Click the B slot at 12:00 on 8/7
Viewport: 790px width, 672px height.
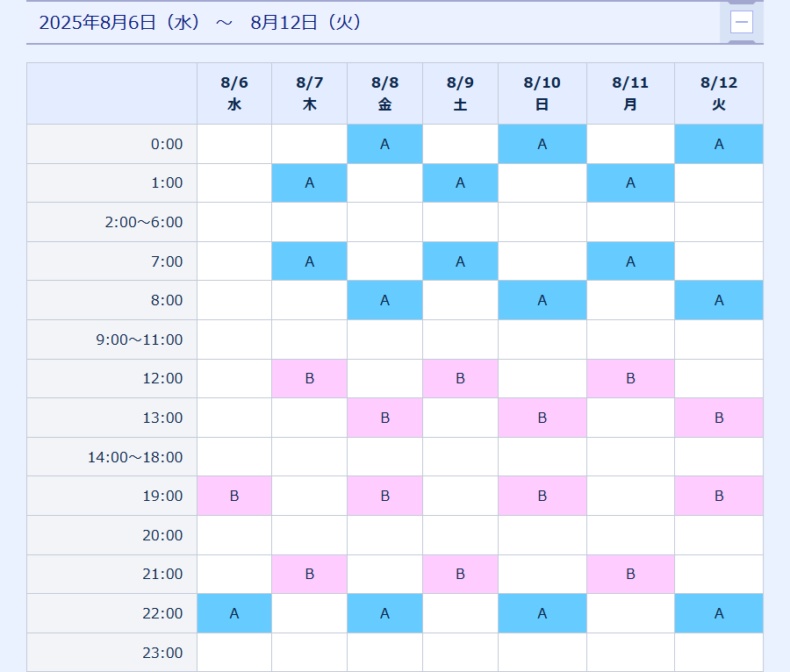click(309, 379)
